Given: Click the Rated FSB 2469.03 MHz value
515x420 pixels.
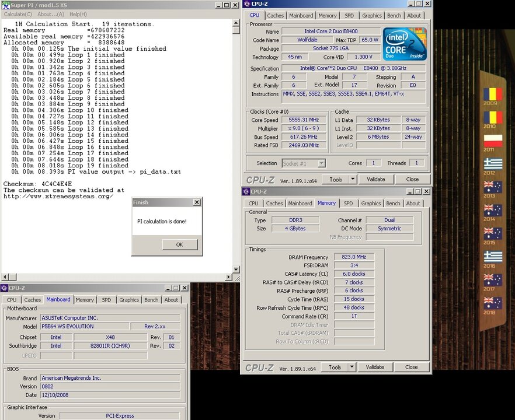Looking at the screenshot, I should pyautogui.click(x=304, y=145).
